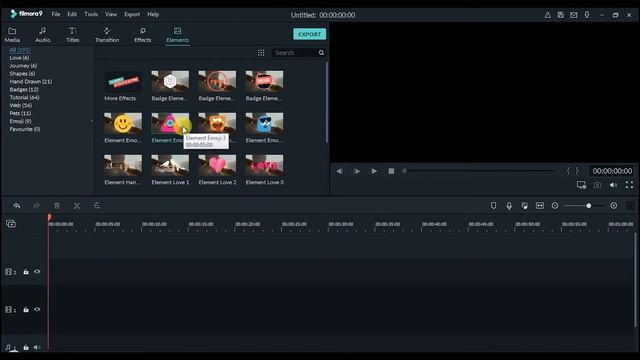The width and height of the screenshot is (640, 360).
Task: Open the Audio tab
Action: (x=42, y=35)
